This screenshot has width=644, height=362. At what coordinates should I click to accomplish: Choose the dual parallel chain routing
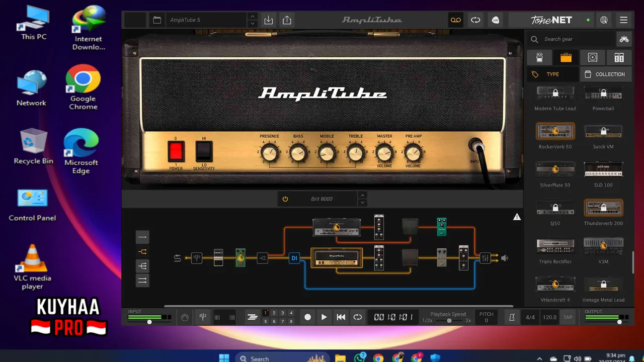pyautogui.click(x=142, y=281)
